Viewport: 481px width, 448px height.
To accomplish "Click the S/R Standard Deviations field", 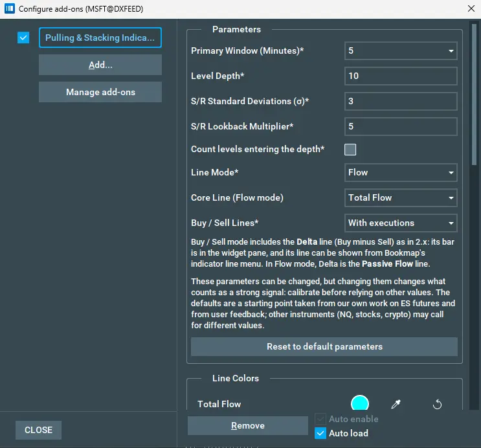I will pos(401,101).
